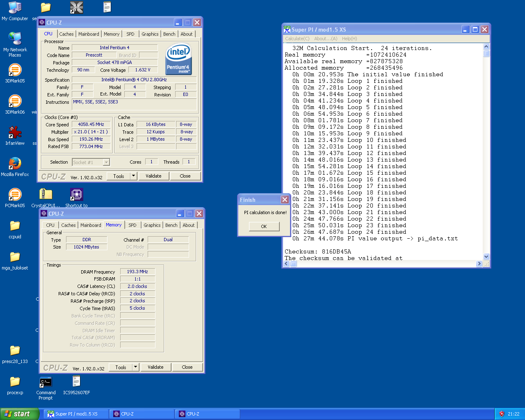Click the CAS# Latency value 2.0 clocks

(x=137, y=286)
